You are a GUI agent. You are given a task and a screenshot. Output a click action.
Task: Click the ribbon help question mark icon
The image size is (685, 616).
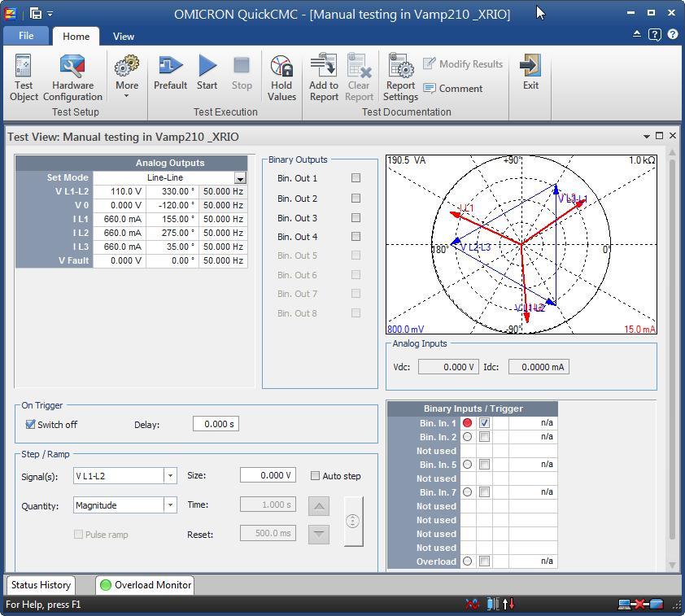point(673,34)
